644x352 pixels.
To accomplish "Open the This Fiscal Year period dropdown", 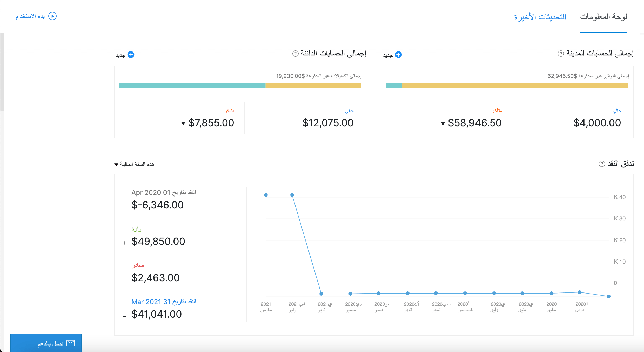I will 135,164.
